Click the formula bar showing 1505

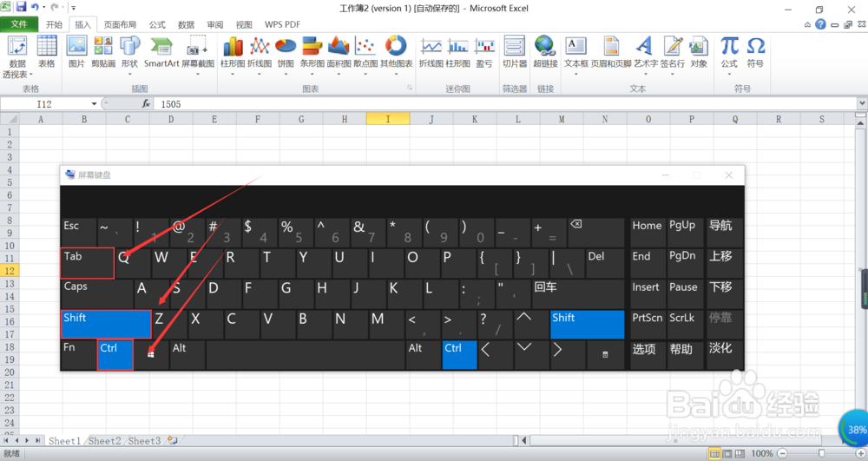coord(505,103)
